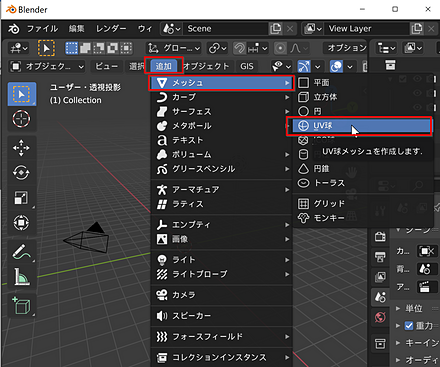Toggle proportional editing circle icon

point(280,48)
